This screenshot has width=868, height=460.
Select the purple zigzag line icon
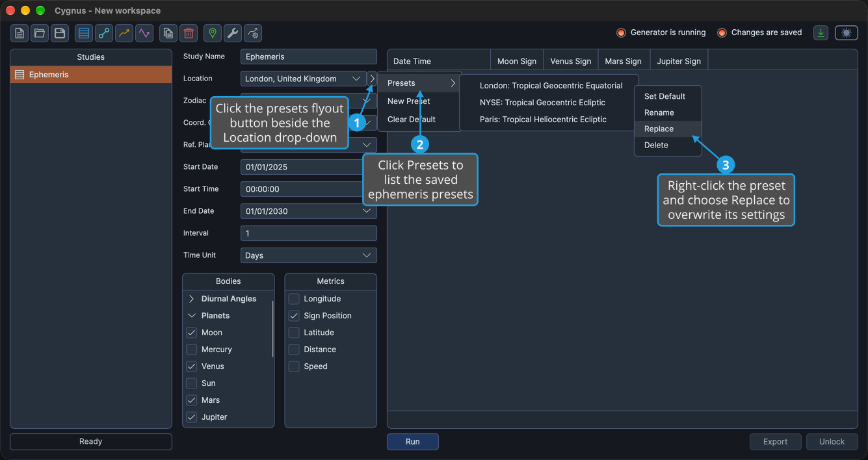point(144,33)
